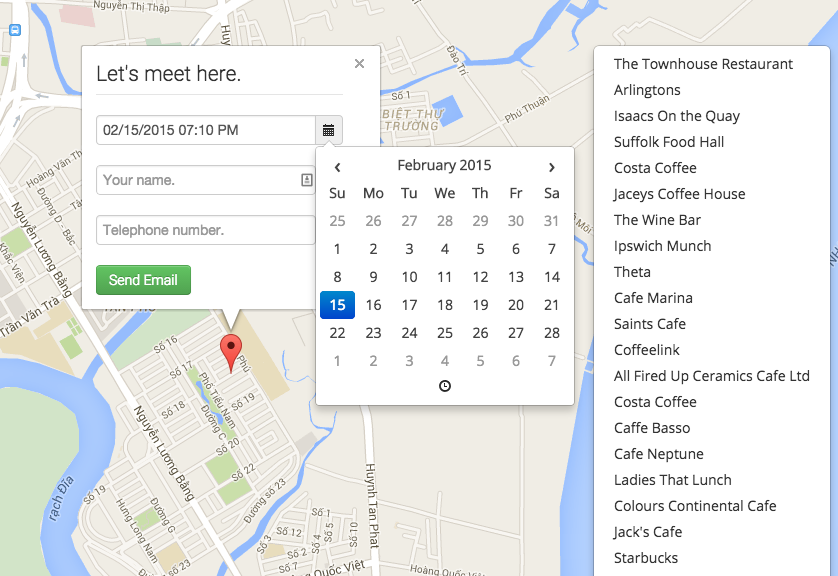Click the Your name input field

point(197,180)
